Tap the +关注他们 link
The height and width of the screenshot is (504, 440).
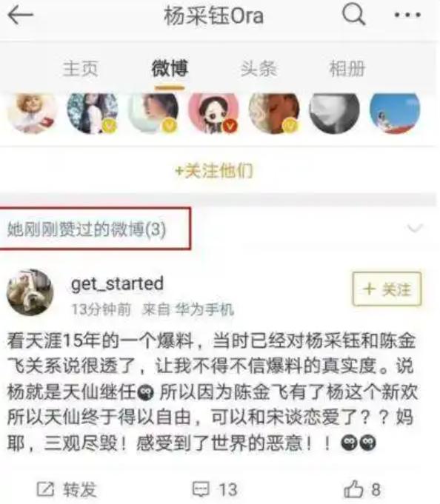click(x=214, y=170)
